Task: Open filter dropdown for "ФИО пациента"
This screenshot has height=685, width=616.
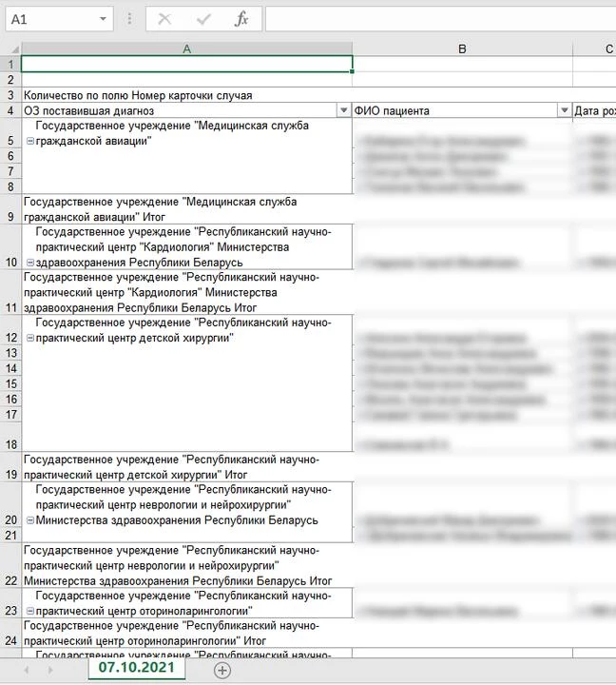Action: click(x=564, y=111)
